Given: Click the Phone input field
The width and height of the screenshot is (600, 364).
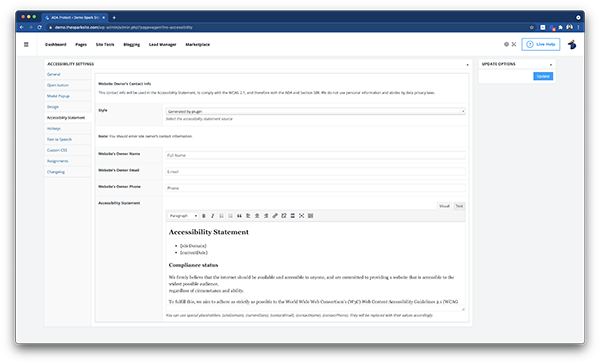Looking at the screenshot, I should [x=315, y=188].
